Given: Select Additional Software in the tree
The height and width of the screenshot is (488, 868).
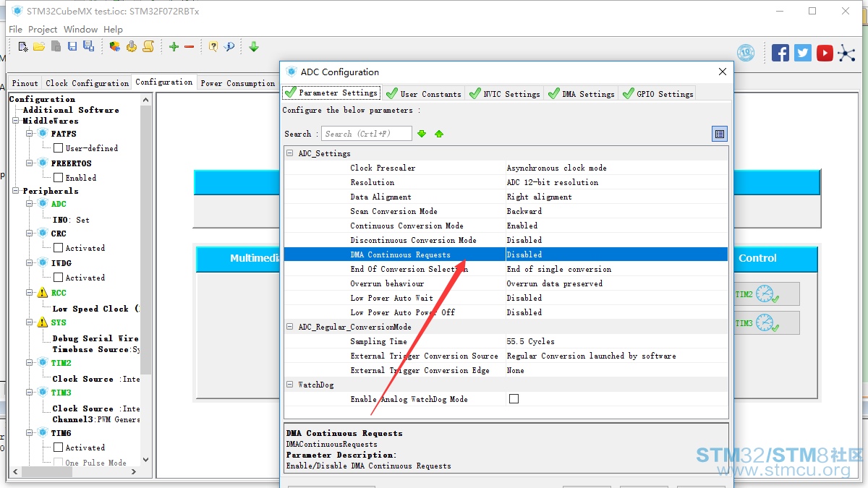Looking at the screenshot, I should tap(71, 110).
